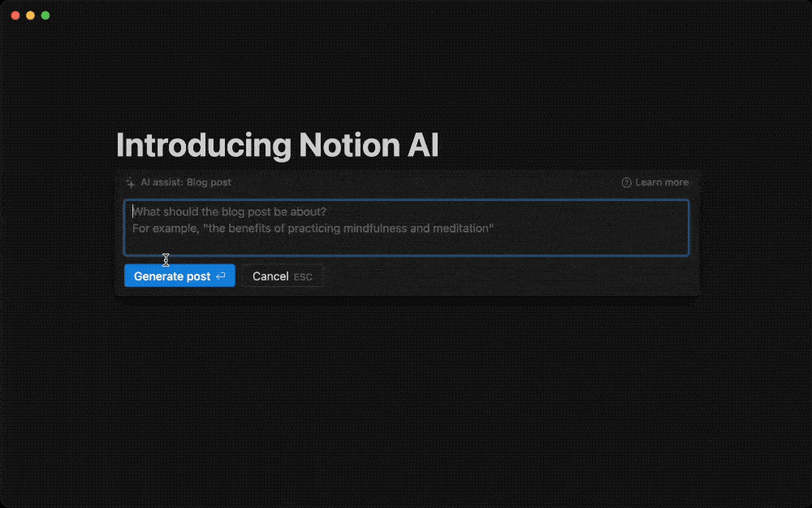Click the AI assist sparkle icon
Screen dimensions: 812x508
coord(131,182)
